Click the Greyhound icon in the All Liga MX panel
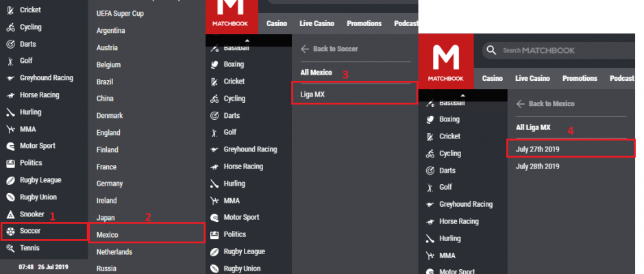644x274 pixels. [x=430, y=205]
